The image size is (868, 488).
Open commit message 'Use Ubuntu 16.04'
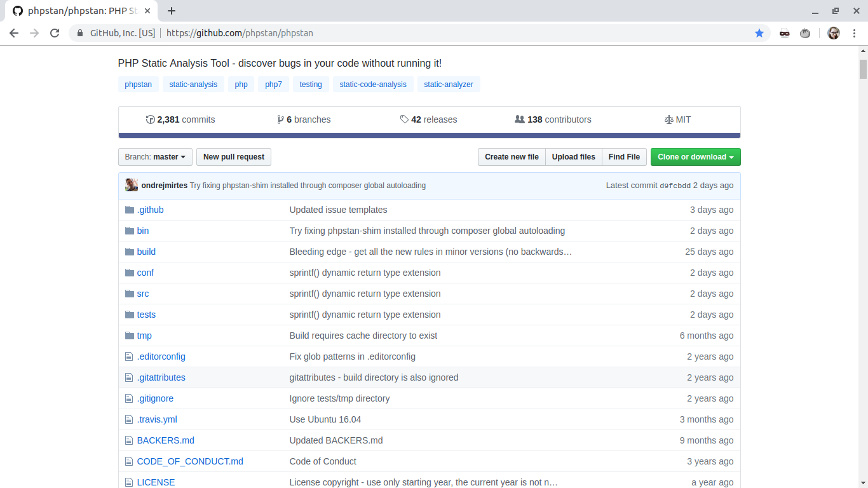325,419
